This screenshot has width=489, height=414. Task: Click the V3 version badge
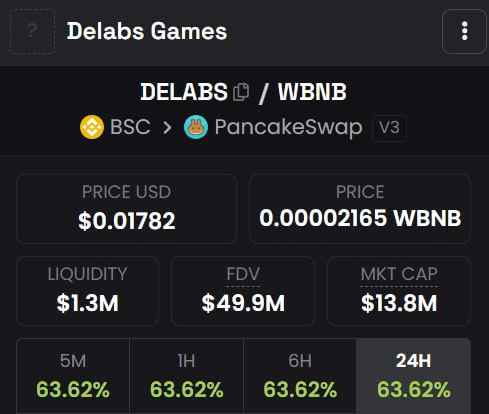tap(389, 128)
